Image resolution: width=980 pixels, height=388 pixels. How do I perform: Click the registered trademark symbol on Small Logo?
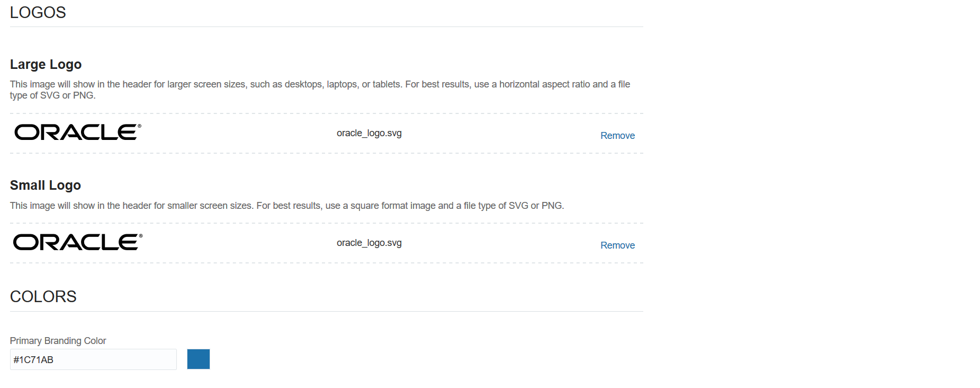click(141, 235)
